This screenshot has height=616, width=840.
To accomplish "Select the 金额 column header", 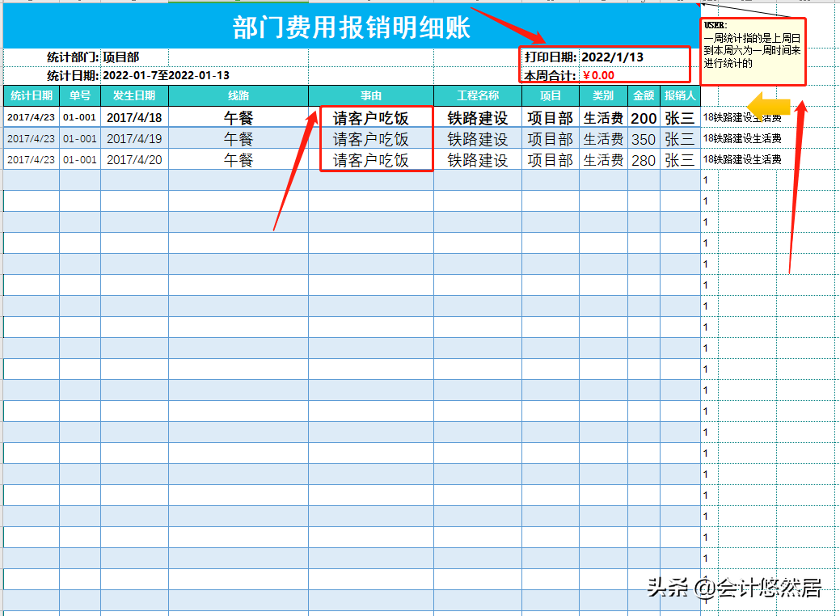I will [643, 96].
